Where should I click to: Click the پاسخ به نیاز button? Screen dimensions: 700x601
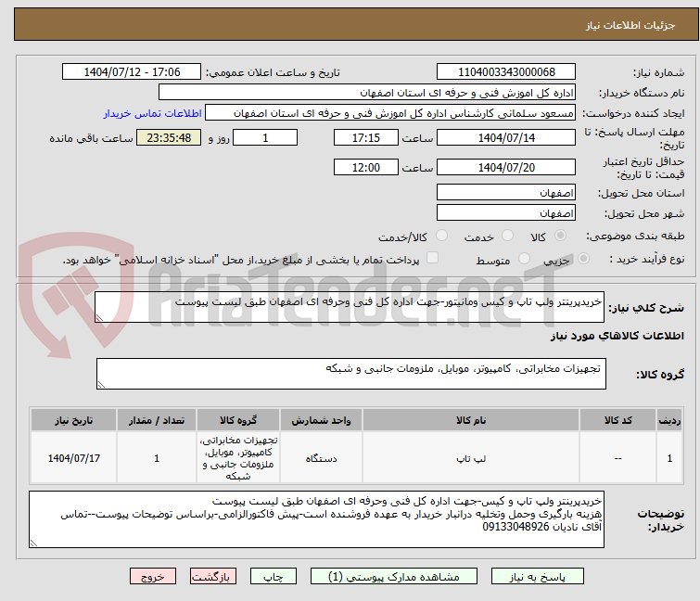coord(537,576)
